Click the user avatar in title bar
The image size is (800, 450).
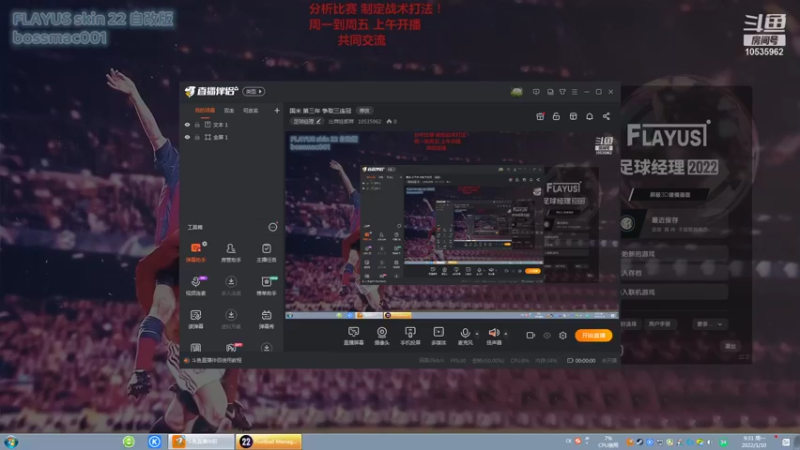pyautogui.click(x=516, y=92)
